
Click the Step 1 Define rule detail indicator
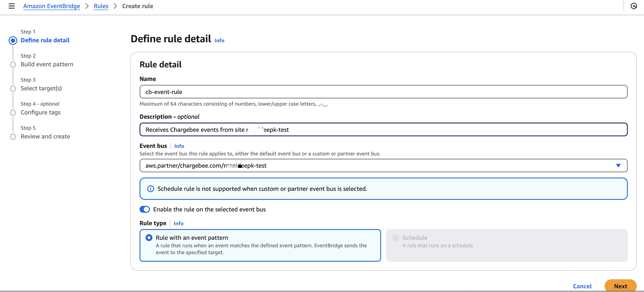pyautogui.click(x=13, y=40)
